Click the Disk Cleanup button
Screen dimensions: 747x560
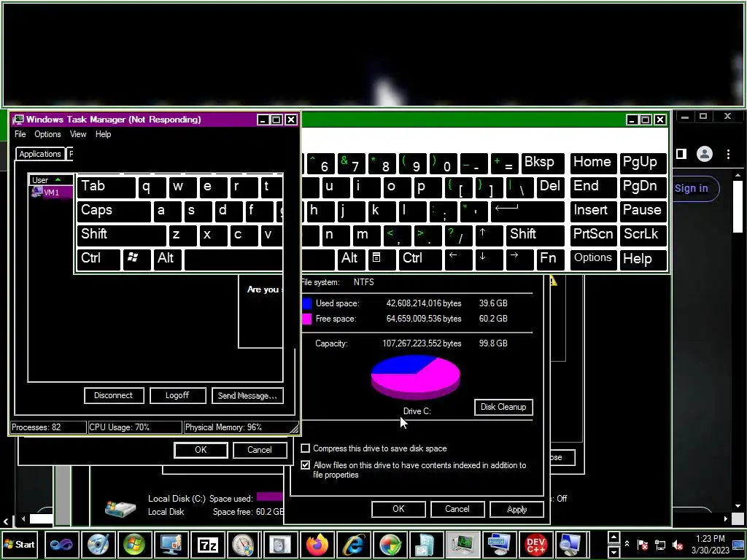[503, 407]
